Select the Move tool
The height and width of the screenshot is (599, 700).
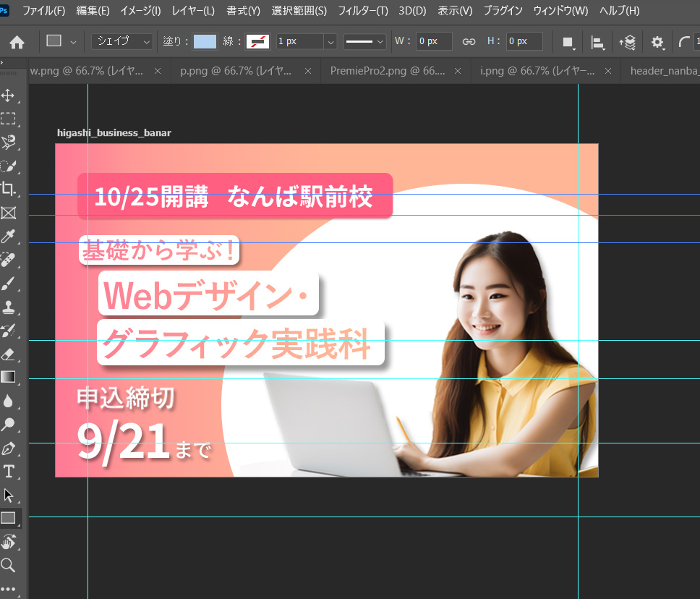click(x=7, y=95)
